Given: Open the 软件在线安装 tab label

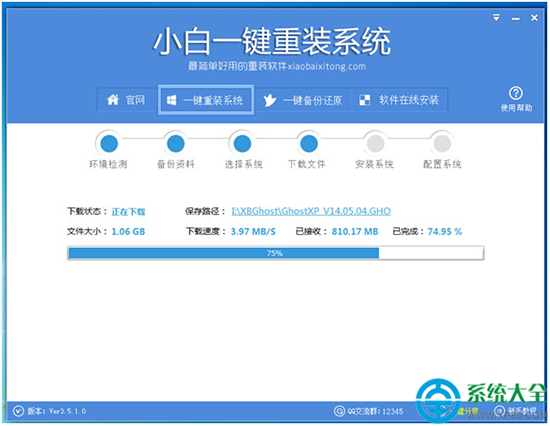Looking at the screenshot, I should pos(409,100).
